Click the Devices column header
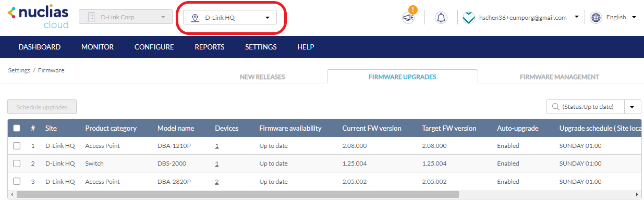 tap(226, 128)
